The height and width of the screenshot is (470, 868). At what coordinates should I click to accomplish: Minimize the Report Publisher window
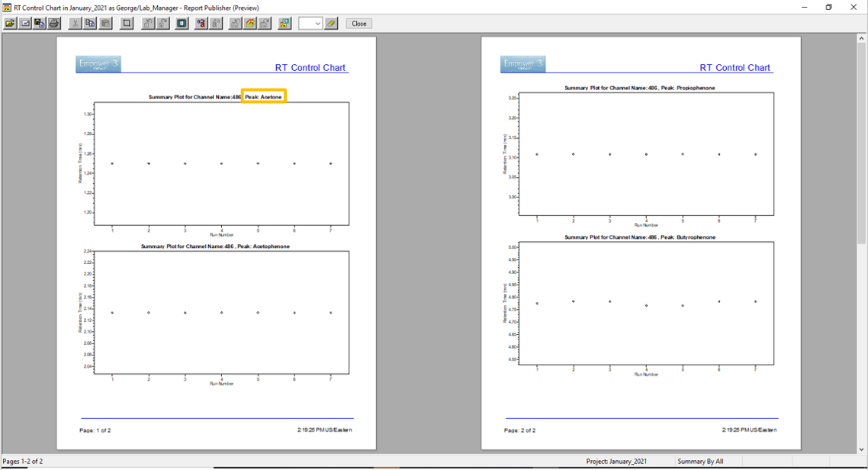[x=805, y=7]
